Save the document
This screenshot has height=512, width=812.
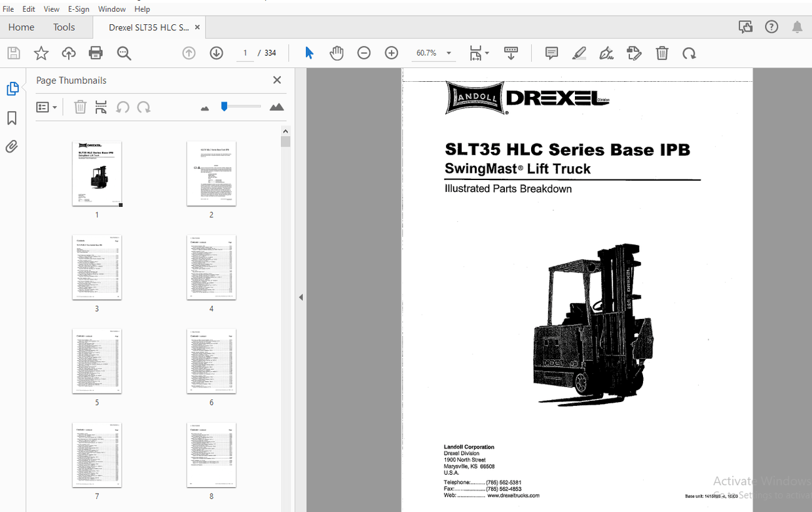point(13,52)
